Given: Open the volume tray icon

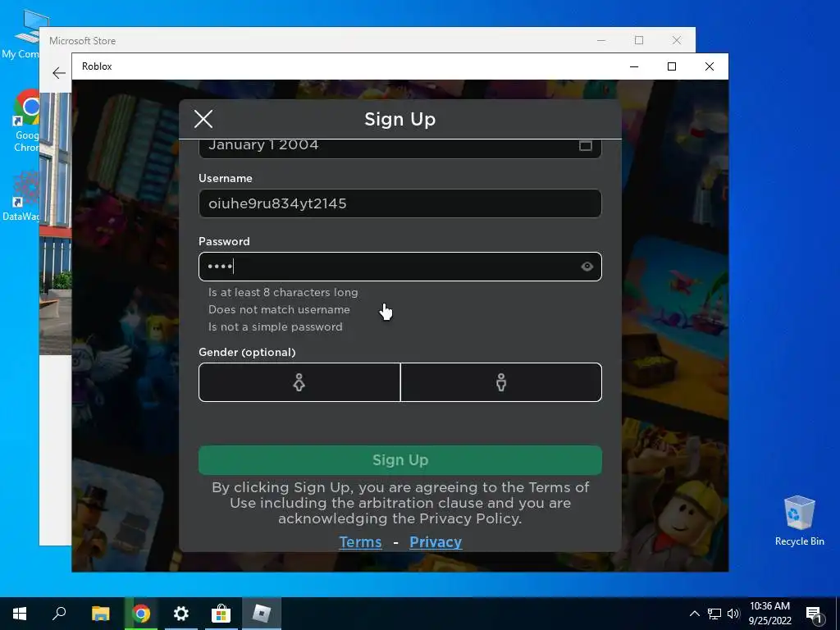Looking at the screenshot, I should coord(733,614).
